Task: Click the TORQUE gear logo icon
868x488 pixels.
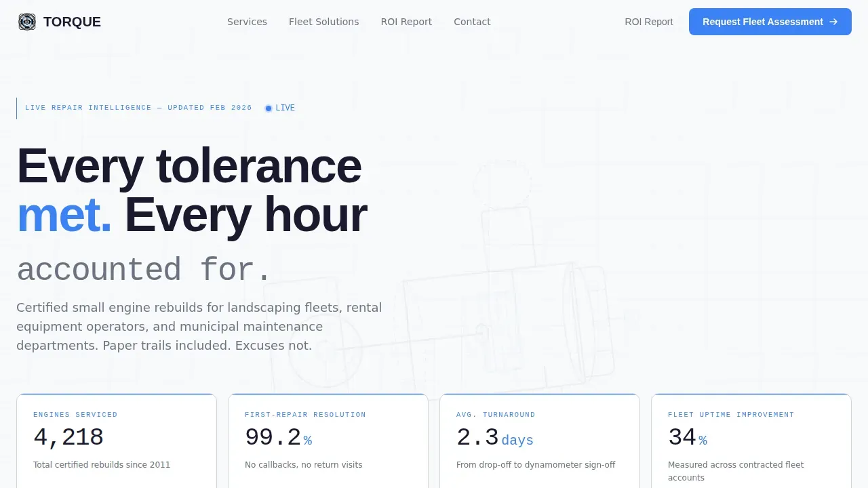Action: pyautogui.click(x=27, y=22)
